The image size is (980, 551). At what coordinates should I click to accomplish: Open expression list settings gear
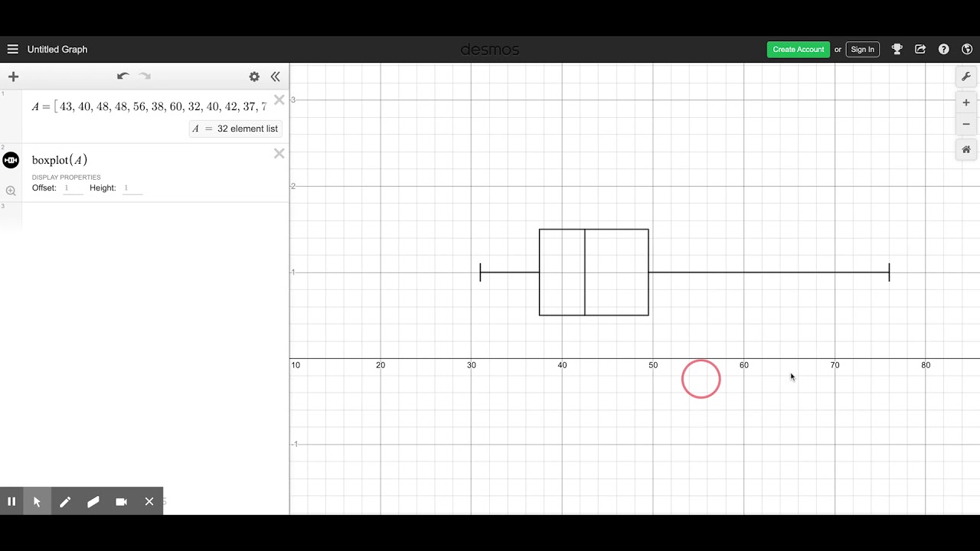pyautogui.click(x=254, y=77)
